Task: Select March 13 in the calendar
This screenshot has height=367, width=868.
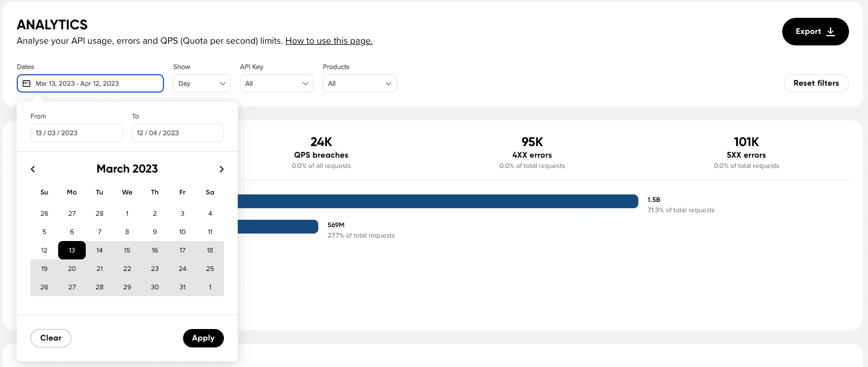Action: coord(72,250)
